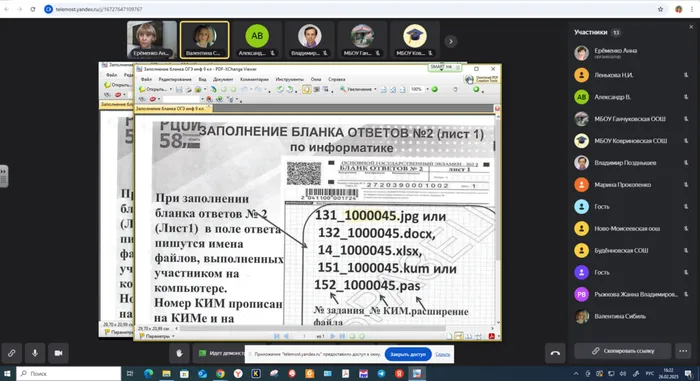Select the Валентина С... video thumbnail
The image size is (700, 381).
point(204,39)
